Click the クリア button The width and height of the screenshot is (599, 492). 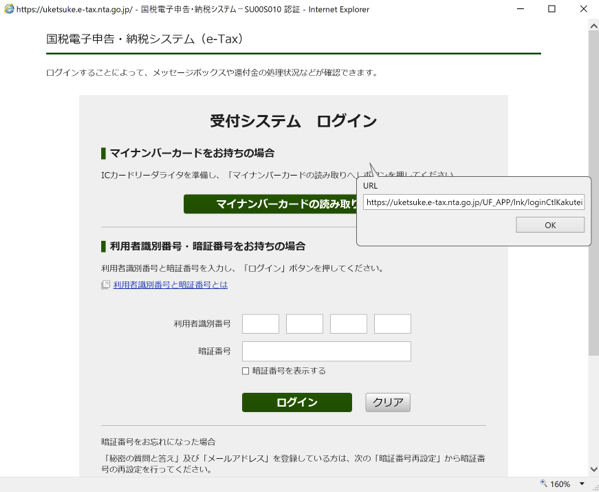(x=388, y=402)
